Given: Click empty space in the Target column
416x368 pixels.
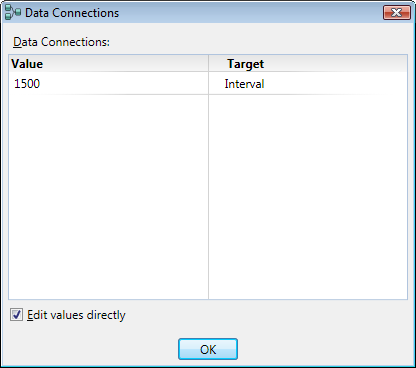Looking at the screenshot, I should point(308,197).
